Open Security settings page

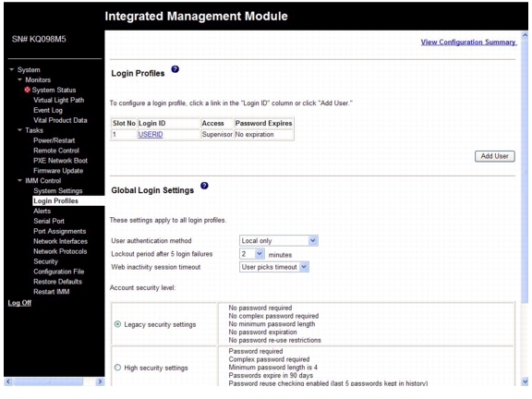[45, 261]
